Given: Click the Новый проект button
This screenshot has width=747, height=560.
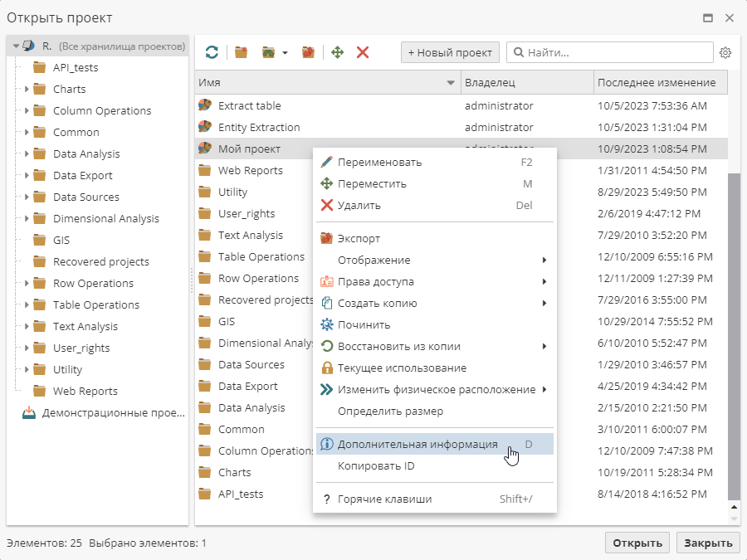Looking at the screenshot, I should click(450, 52).
